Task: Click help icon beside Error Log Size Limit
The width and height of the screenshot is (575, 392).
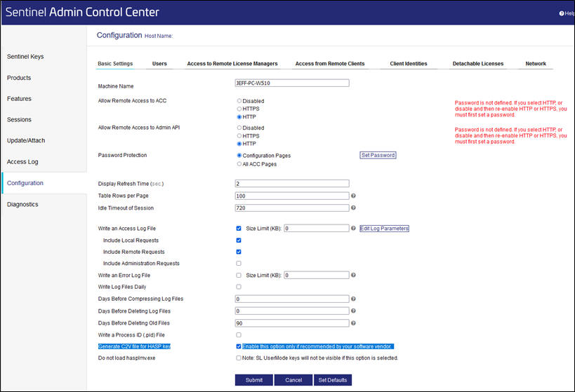Action: click(353, 275)
